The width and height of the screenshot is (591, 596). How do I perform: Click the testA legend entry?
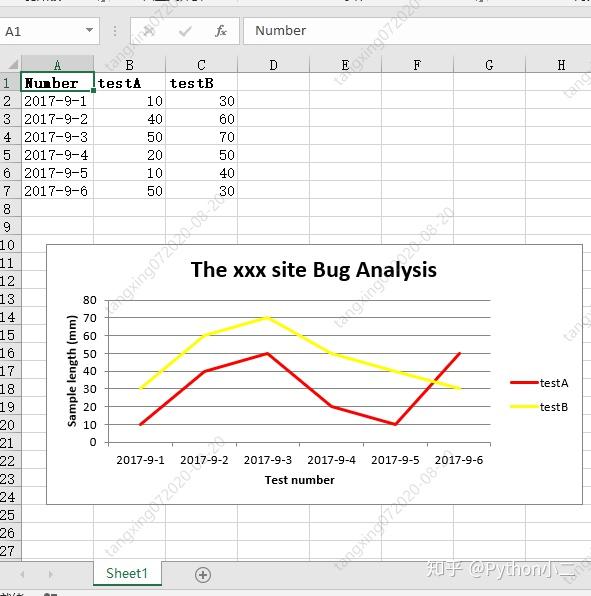tap(539, 383)
